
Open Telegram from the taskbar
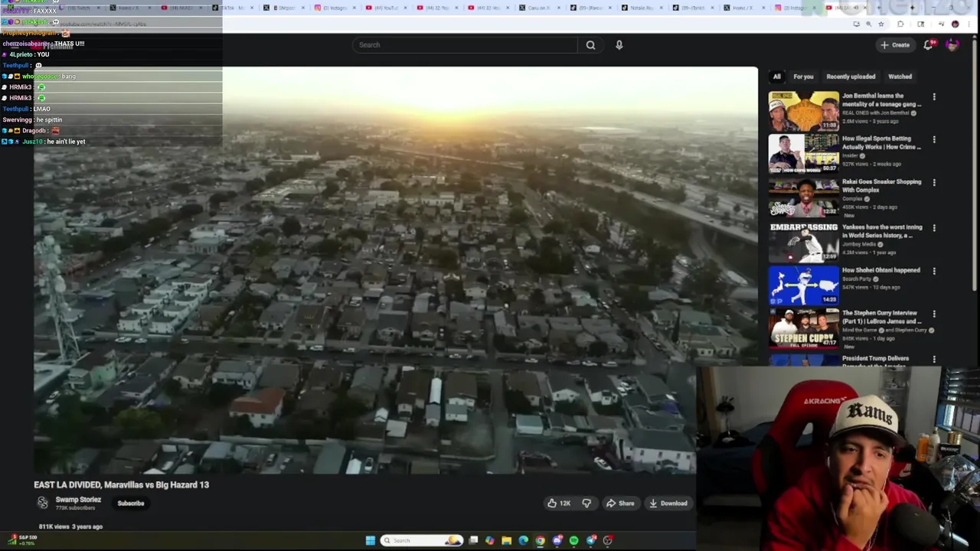(x=591, y=540)
